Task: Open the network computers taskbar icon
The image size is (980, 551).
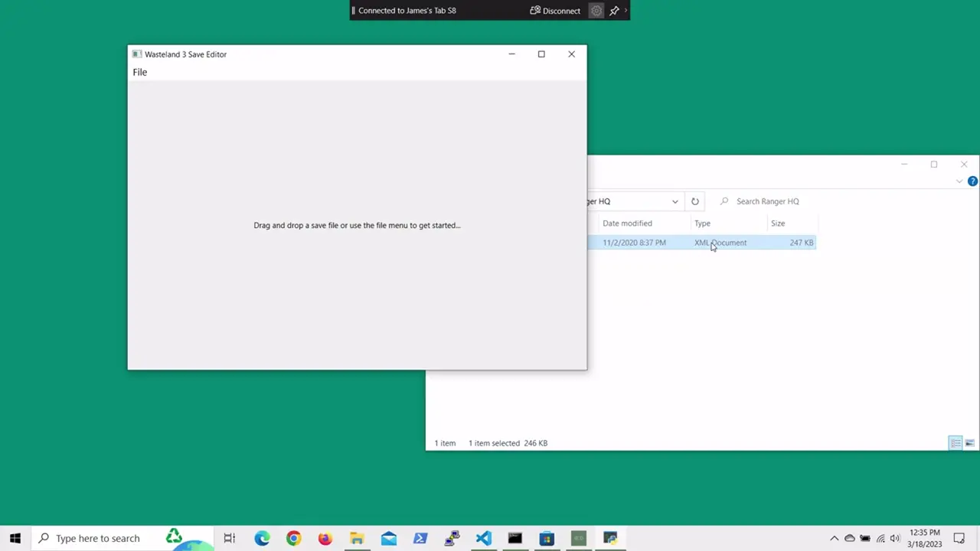Action: pyautogui.click(x=452, y=538)
